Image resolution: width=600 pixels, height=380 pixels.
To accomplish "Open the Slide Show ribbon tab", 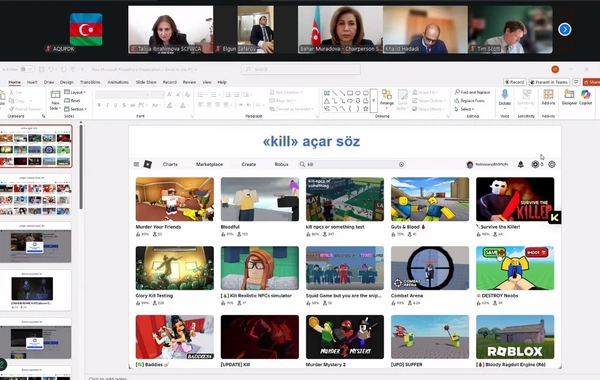I will pos(146,82).
